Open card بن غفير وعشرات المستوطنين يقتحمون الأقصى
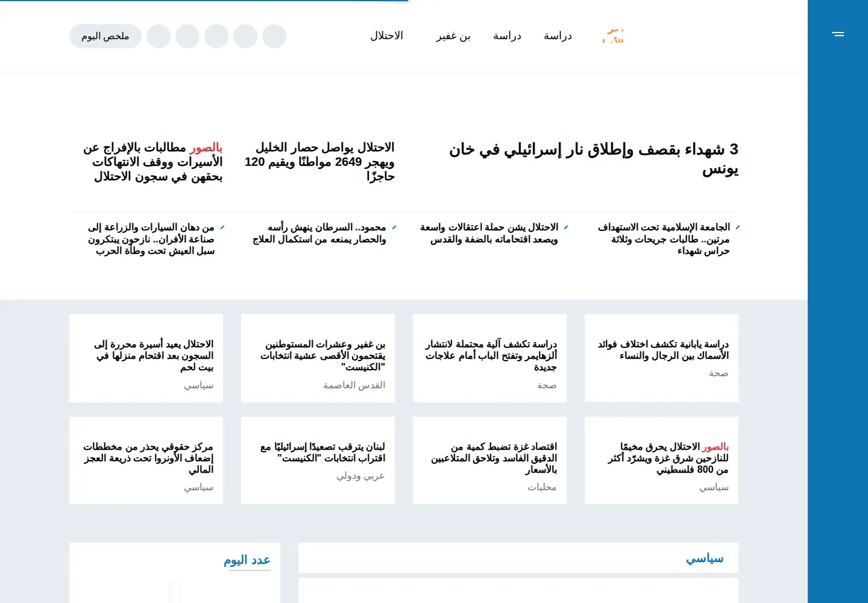The image size is (868, 603). pyautogui.click(x=323, y=355)
